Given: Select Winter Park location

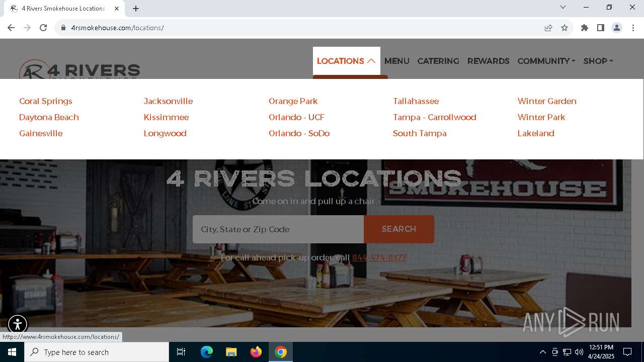Looking at the screenshot, I should 541,117.
